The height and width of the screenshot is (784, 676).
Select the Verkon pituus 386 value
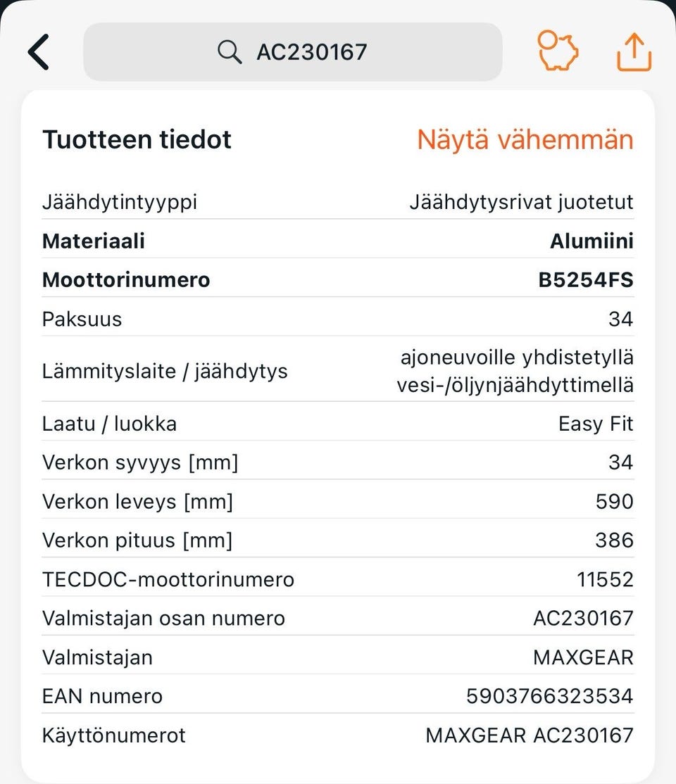[x=615, y=540]
